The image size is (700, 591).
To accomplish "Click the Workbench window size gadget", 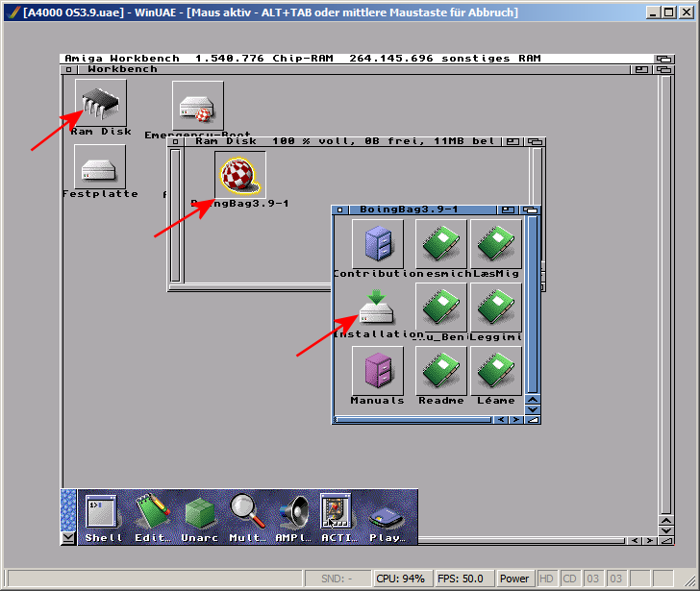I will click(666, 541).
